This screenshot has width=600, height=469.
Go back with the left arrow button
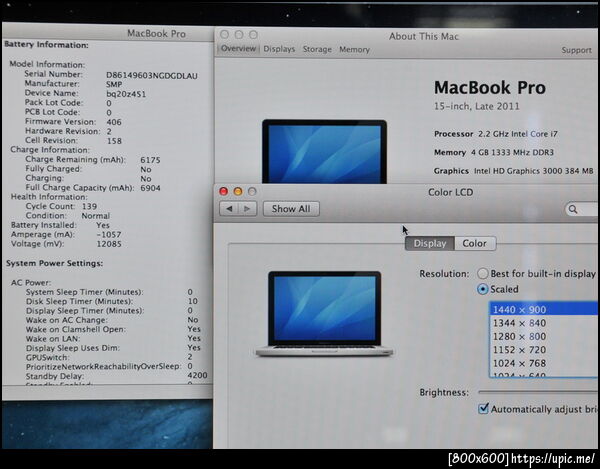tap(229, 209)
